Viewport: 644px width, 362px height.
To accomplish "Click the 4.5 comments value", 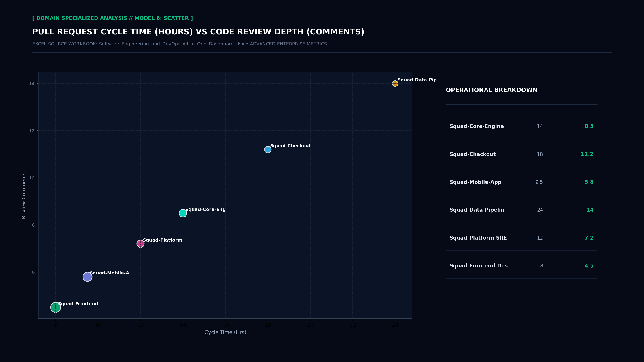I will (x=589, y=266).
